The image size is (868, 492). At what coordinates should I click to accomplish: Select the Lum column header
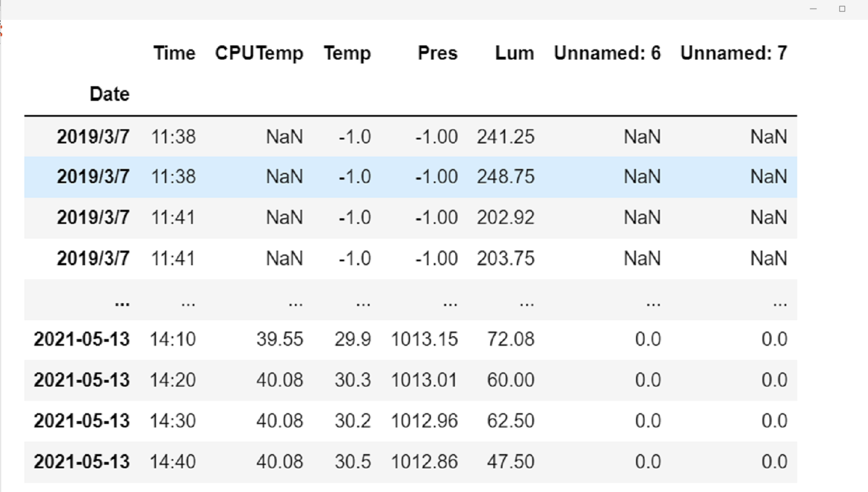[514, 53]
